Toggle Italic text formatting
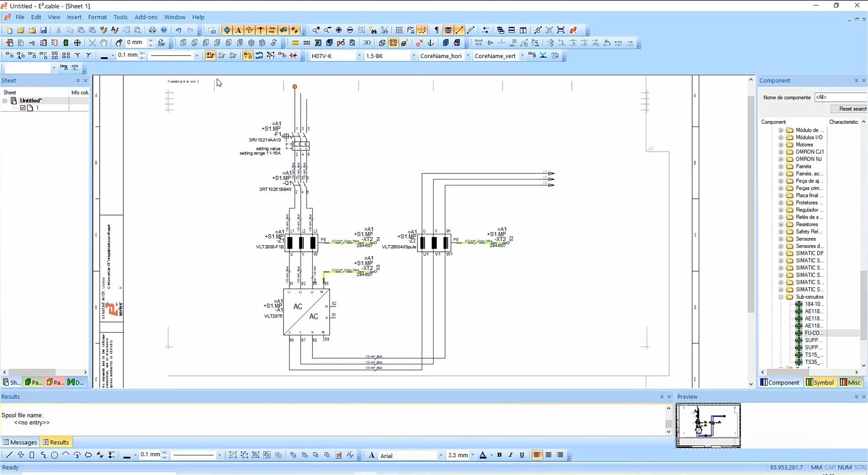Viewport: 868px width, 475px height. [511, 455]
